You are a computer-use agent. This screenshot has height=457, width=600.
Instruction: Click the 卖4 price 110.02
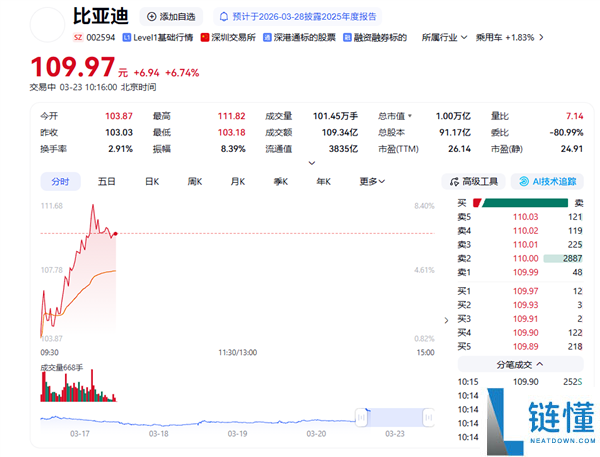[x=525, y=231]
